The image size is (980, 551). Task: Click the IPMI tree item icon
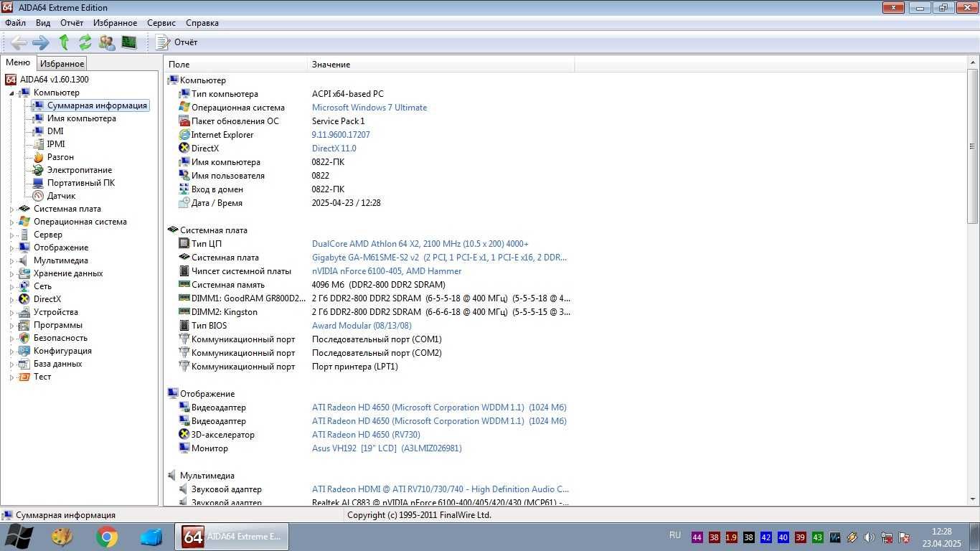coord(38,144)
